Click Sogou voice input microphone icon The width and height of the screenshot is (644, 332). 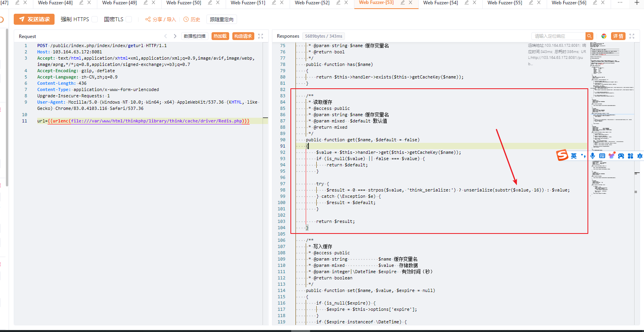click(x=593, y=156)
